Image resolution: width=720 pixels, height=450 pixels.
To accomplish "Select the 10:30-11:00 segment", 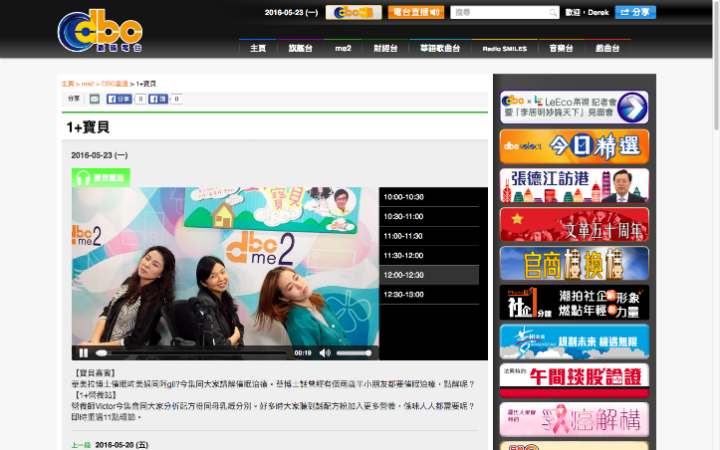I will (429, 217).
